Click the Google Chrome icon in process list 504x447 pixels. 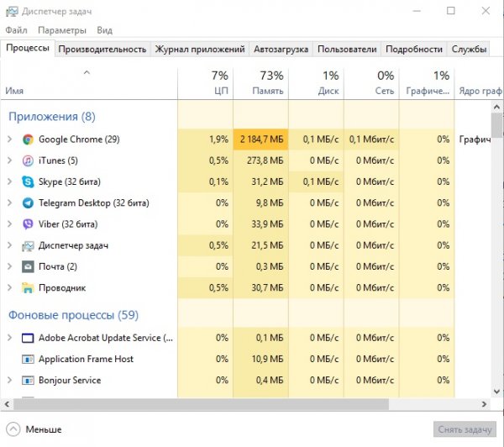28,139
